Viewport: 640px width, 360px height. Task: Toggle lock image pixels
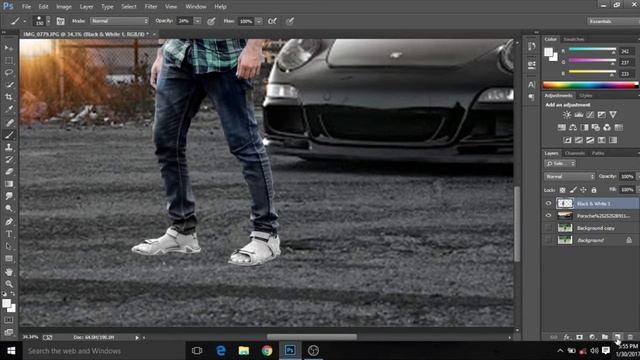[x=573, y=190]
